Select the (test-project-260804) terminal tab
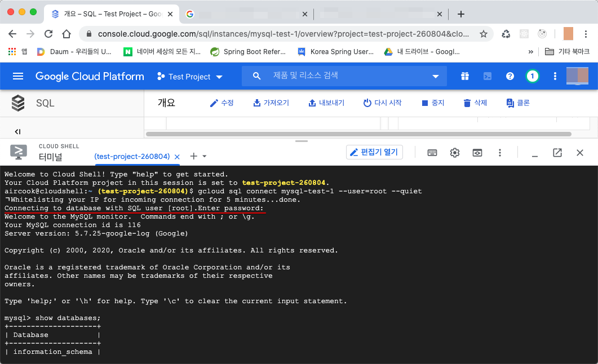The height and width of the screenshot is (364, 598). tap(132, 156)
